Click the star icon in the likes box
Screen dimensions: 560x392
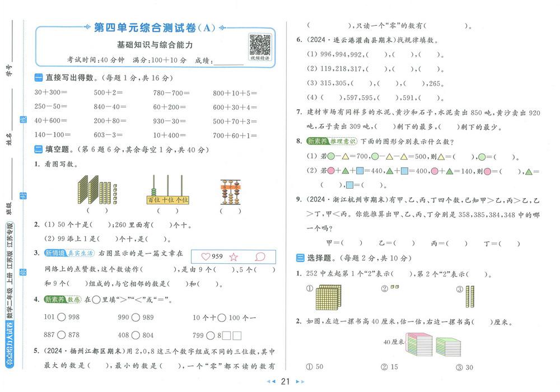click(x=234, y=257)
